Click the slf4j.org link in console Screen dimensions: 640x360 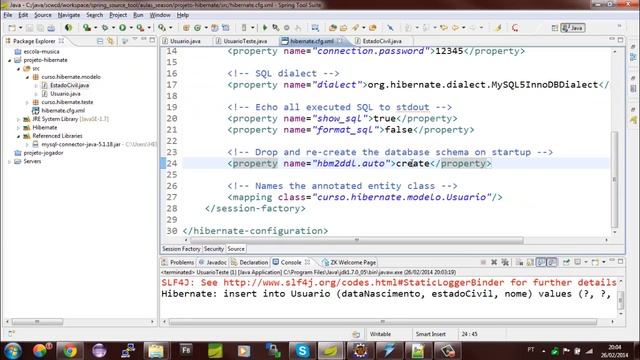[x=363, y=282]
